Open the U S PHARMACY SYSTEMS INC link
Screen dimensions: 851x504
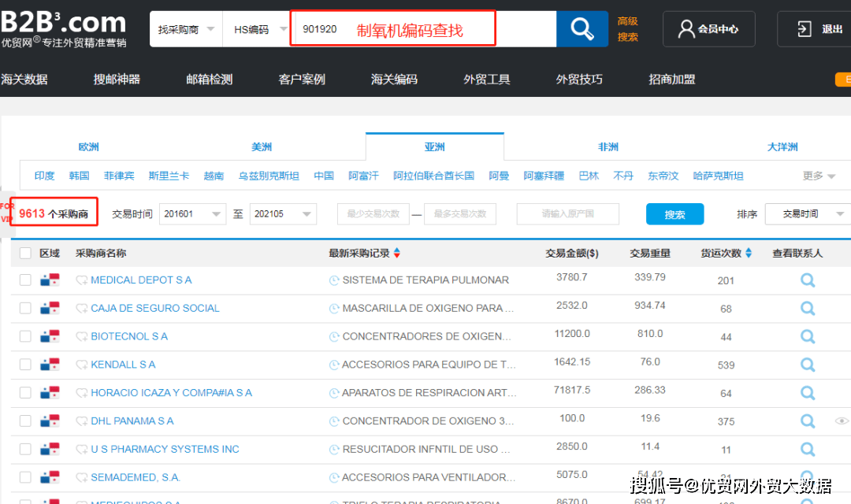(165, 449)
